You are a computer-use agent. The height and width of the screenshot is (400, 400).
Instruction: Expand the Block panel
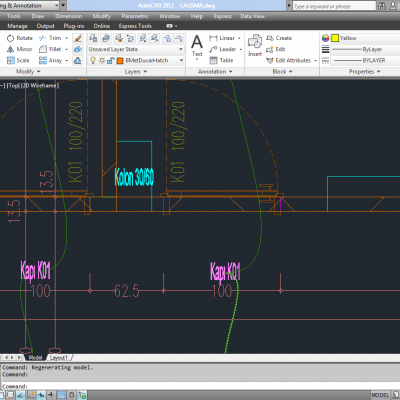tap(282, 72)
